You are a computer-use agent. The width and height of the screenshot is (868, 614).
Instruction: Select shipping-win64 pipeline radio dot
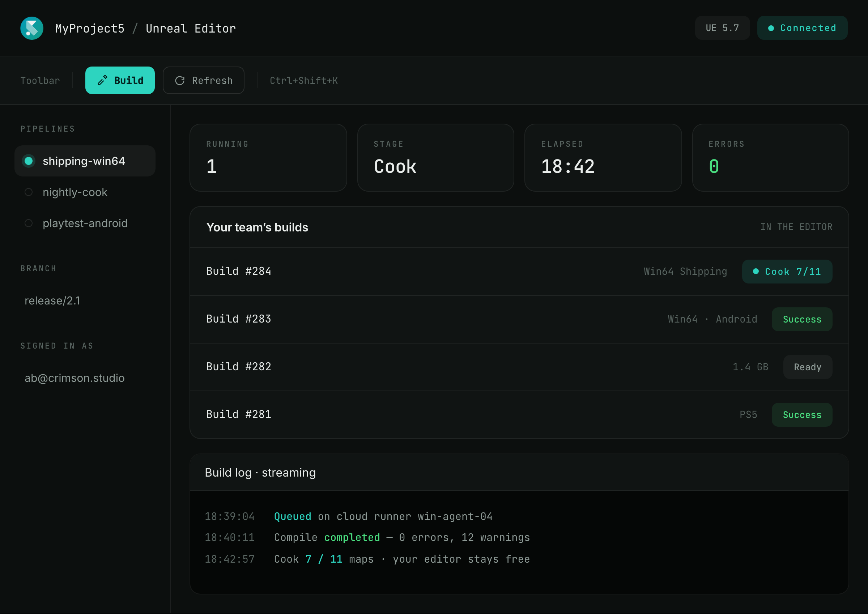pos(28,161)
